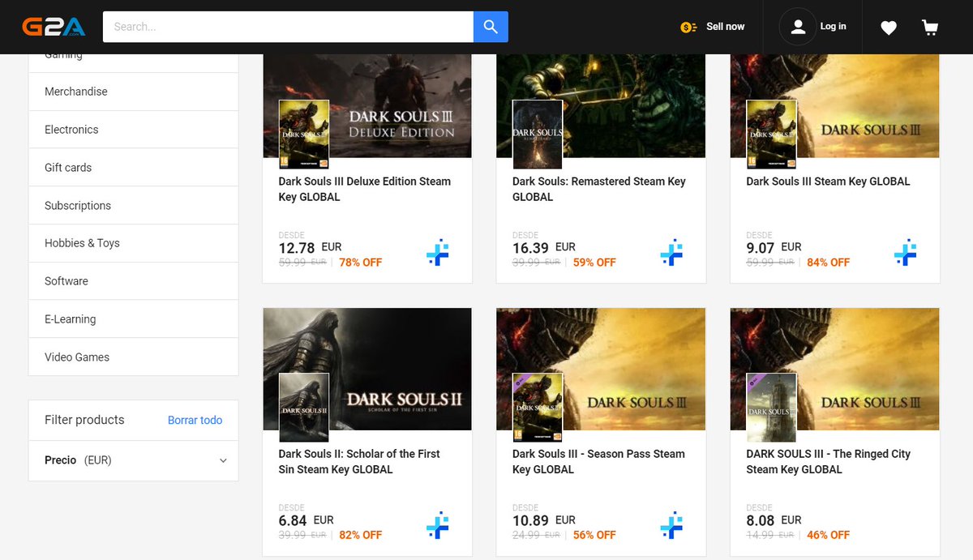
Task: Click the blue search magnifier button
Action: point(491,27)
